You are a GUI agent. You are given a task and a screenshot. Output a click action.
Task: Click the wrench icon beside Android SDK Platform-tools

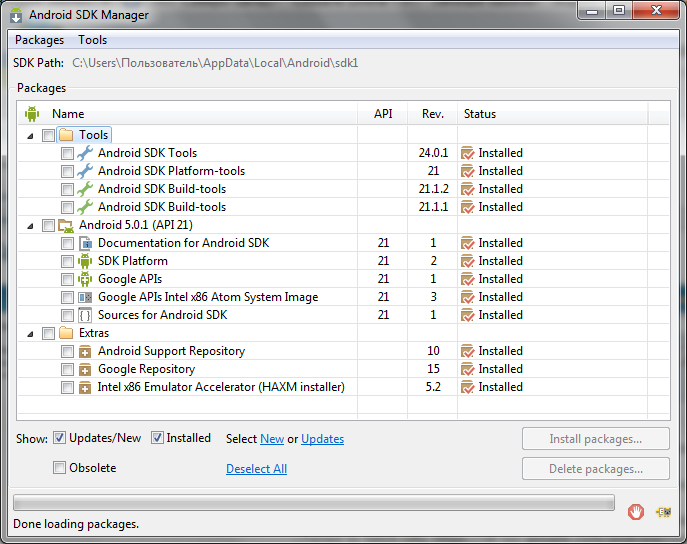[x=85, y=171]
